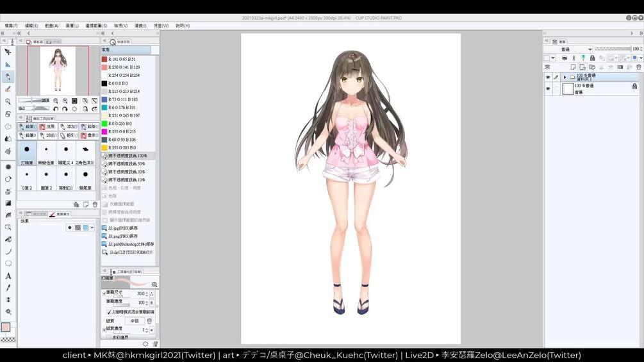Screen dimensions: 644x362
Task: Select the Operation (object) tool in the toolbar
Action: pos(8,52)
